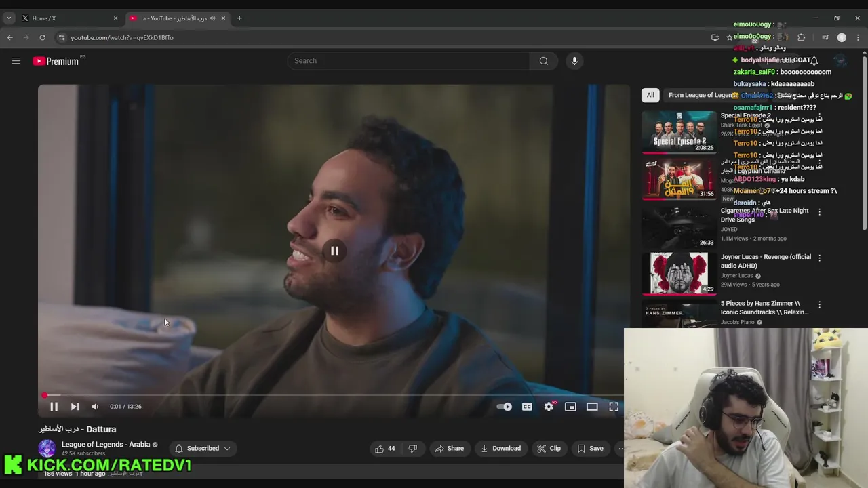Open 5 Pieces by Hans Zimmer title
Image resolution: width=868 pixels, height=488 pixels.
pos(764,308)
